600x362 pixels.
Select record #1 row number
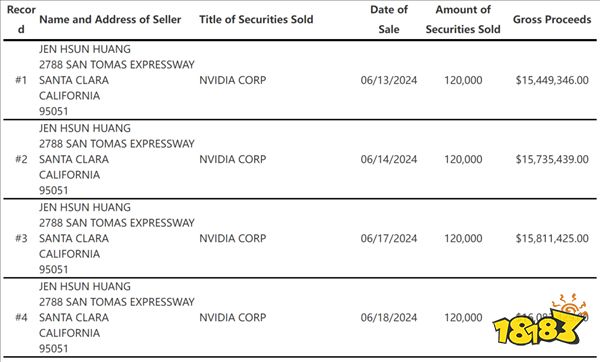[x=21, y=80]
